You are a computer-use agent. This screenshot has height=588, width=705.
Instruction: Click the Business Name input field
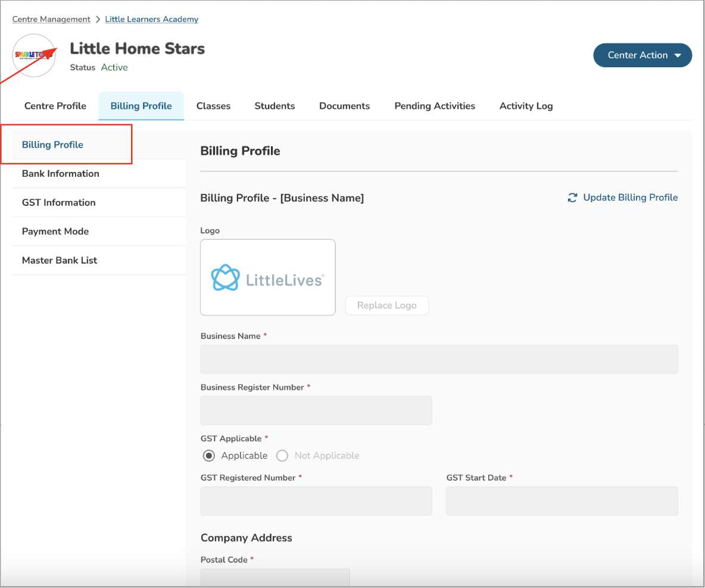point(439,359)
